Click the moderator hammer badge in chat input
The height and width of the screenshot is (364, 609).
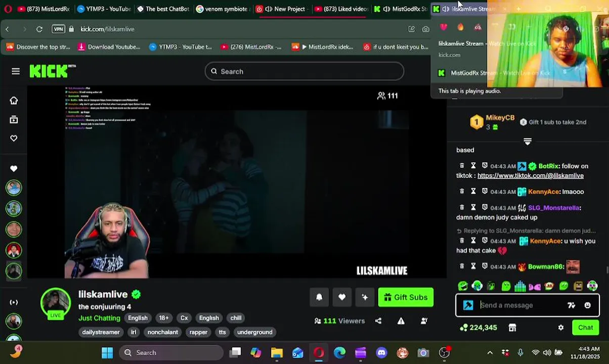pos(468,305)
